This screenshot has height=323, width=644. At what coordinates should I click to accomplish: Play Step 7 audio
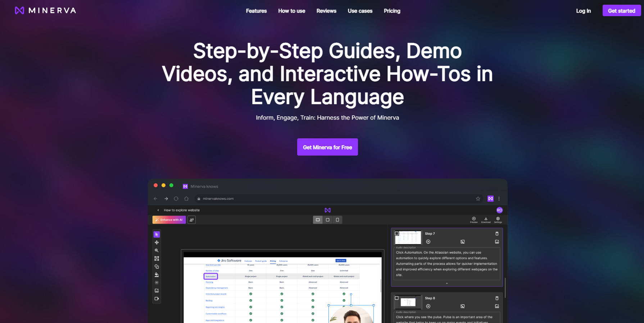[x=428, y=242]
